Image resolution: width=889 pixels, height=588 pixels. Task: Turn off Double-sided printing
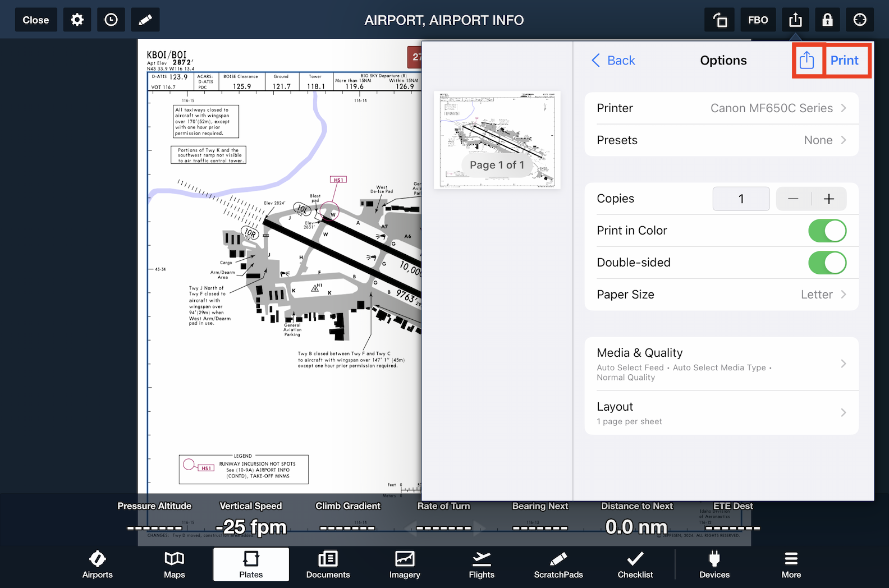point(827,263)
